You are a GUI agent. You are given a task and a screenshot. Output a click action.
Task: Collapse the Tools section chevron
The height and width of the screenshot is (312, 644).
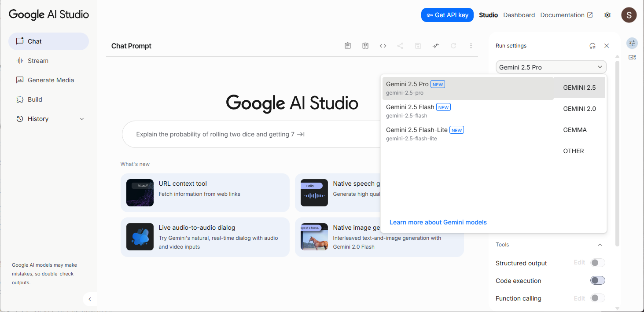(x=600, y=245)
